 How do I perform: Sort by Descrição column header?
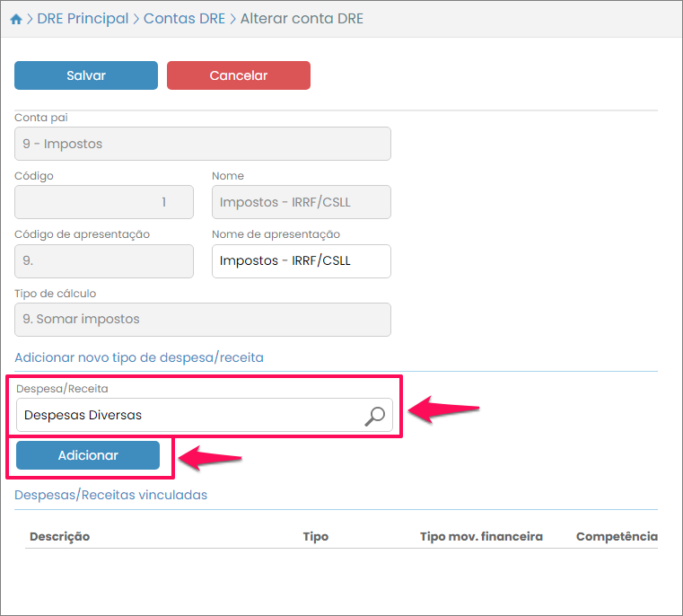click(59, 536)
